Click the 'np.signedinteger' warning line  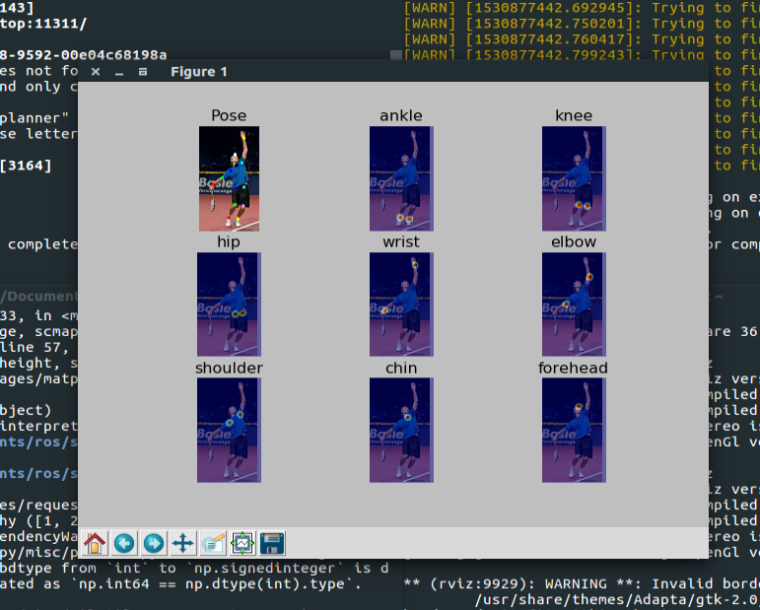pos(194,568)
